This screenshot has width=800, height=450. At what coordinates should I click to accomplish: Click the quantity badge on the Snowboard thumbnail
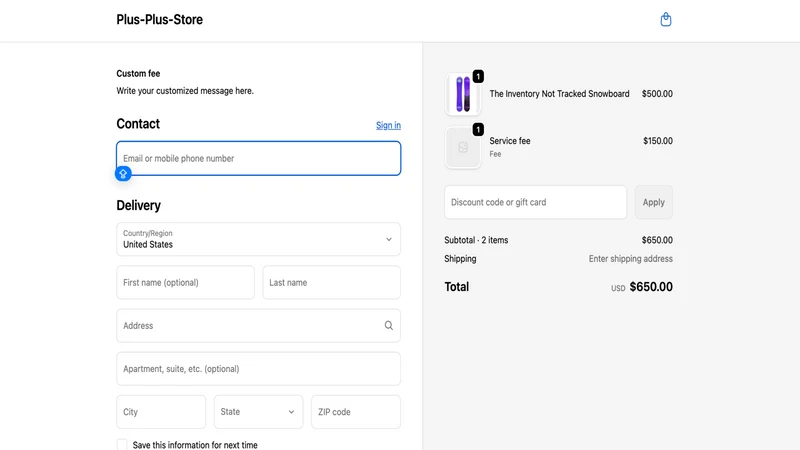478,77
